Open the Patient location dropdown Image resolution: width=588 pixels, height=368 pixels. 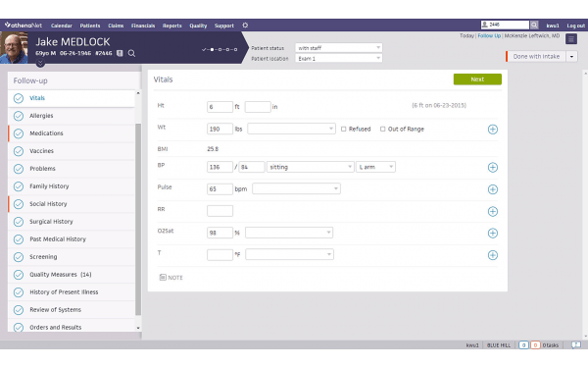pyautogui.click(x=339, y=58)
